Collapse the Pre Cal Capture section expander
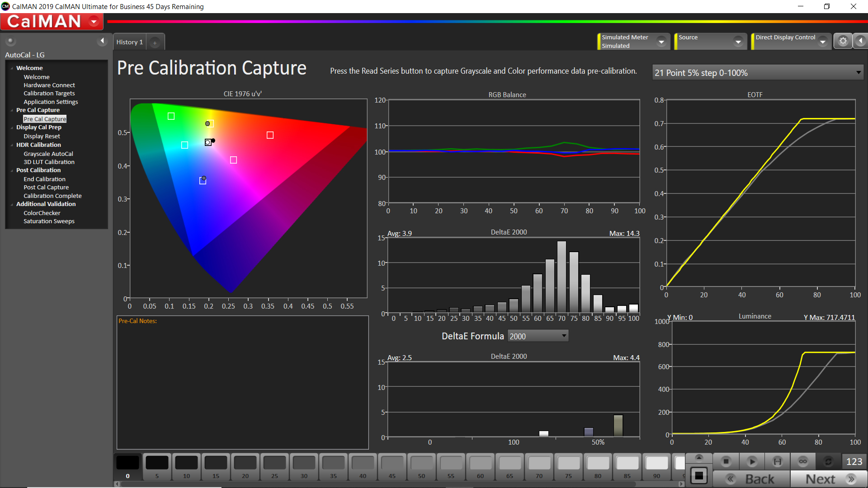The width and height of the screenshot is (868, 488). point(12,110)
